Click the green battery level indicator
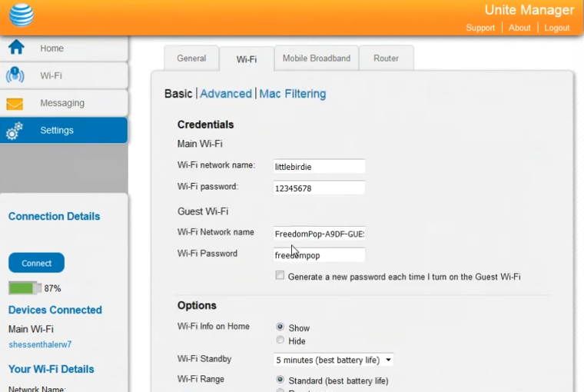Screen dimensions: 584x392 pos(25,288)
